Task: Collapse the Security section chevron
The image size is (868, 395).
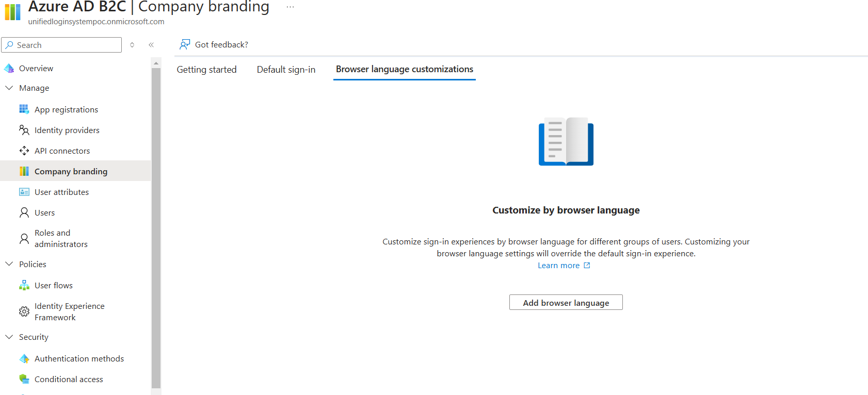Action: tap(9, 337)
